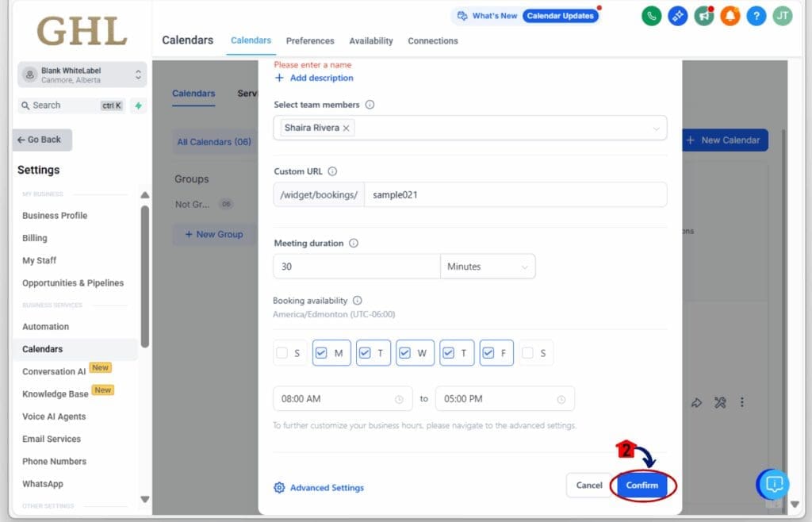Select the Calendars sub-tab

click(x=193, y=94)
